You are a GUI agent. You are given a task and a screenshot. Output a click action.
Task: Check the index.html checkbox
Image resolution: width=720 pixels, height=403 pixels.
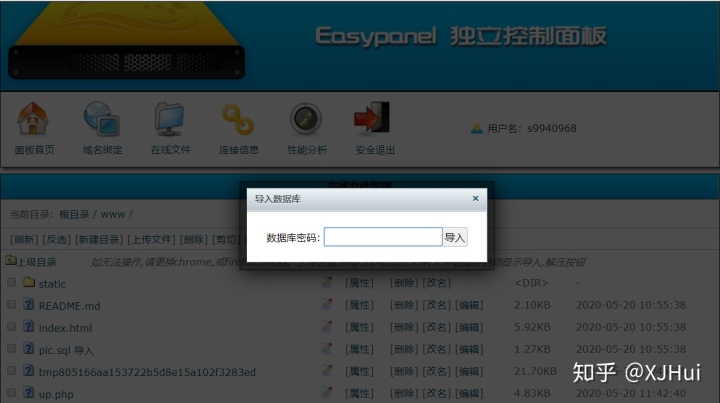click(11, 326)
